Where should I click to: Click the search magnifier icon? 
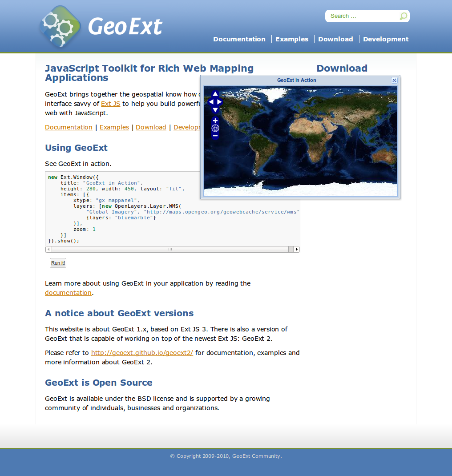point(404,16)
